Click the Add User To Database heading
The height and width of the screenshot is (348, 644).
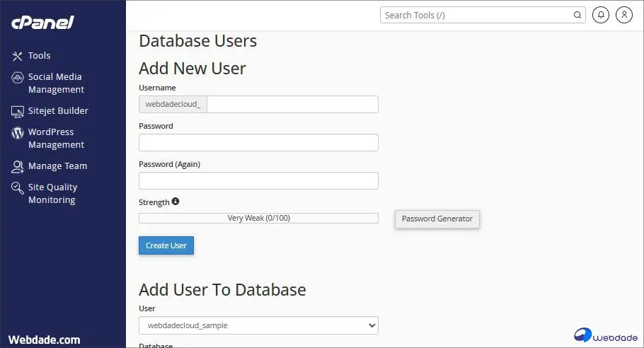222,290
